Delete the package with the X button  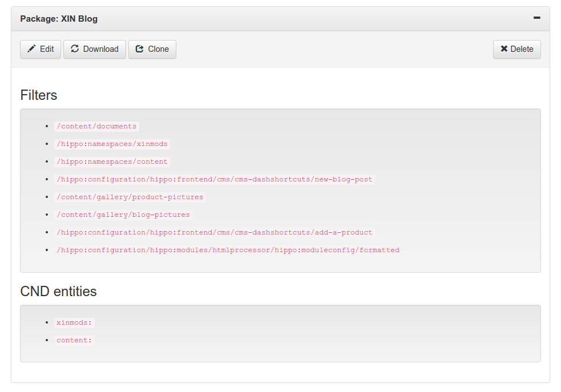(x=516, y=49)
